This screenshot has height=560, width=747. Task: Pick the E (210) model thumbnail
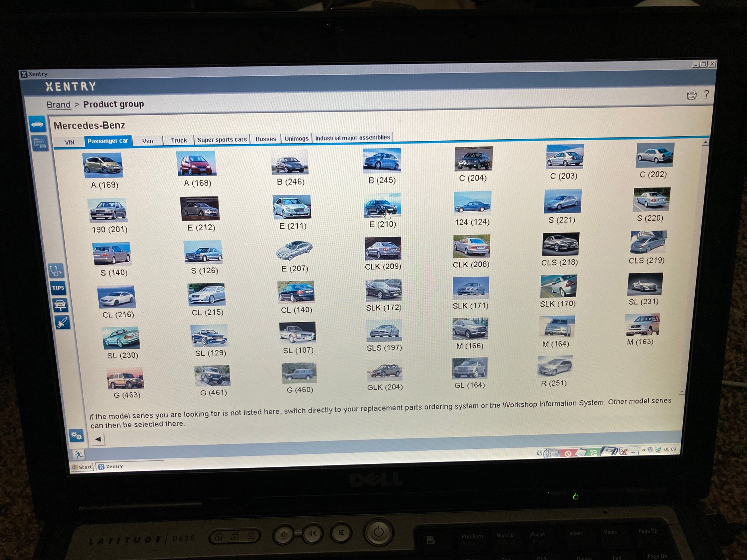click(x=383, y=205)
